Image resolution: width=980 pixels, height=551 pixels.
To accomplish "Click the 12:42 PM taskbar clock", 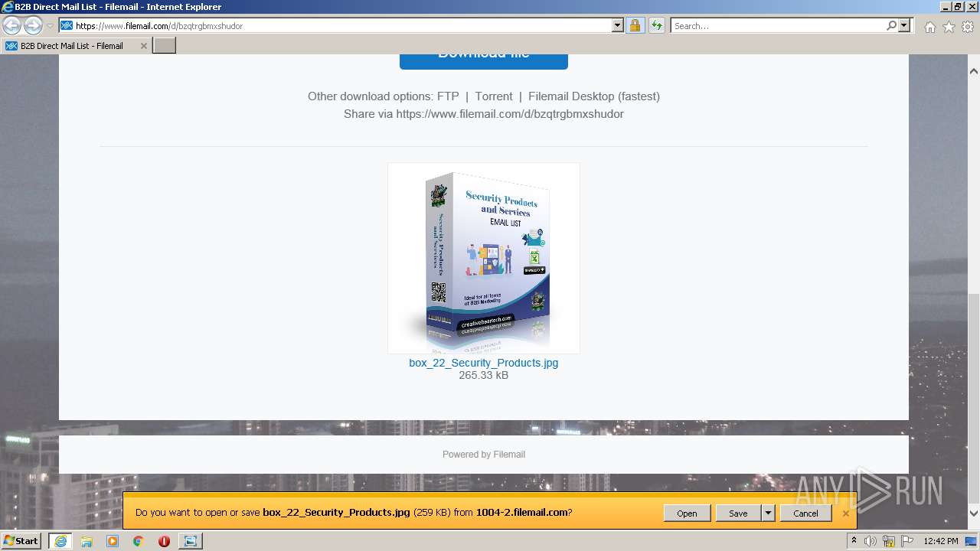I will click(x=941, y=541).
